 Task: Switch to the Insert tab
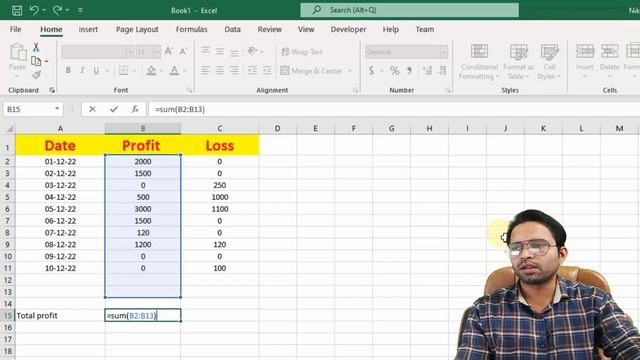click(x=88, y=29)
